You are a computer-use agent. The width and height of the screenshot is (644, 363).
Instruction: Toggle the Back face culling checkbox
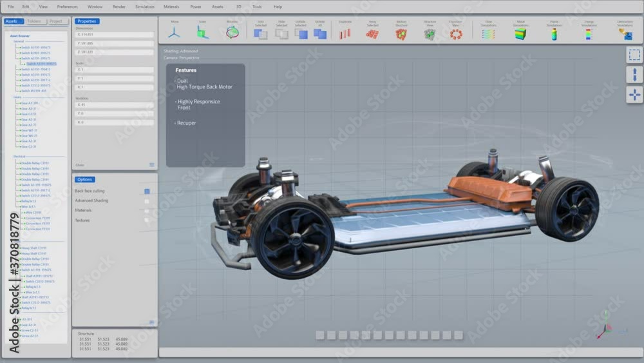147,191
